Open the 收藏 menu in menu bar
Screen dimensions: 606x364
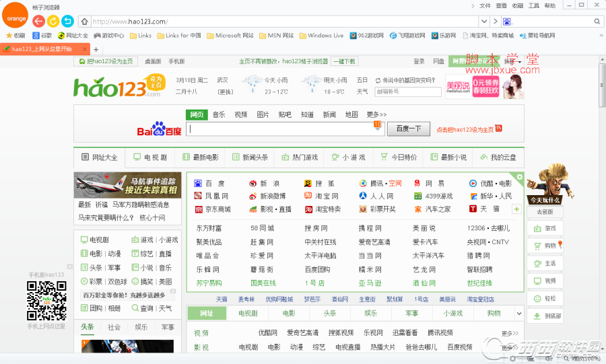518,6
